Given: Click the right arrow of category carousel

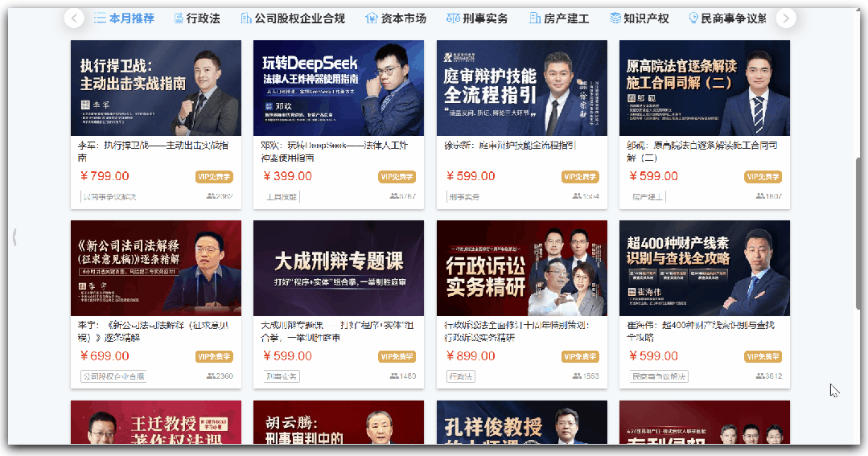Looking at the screenshot, I should 786,18.
